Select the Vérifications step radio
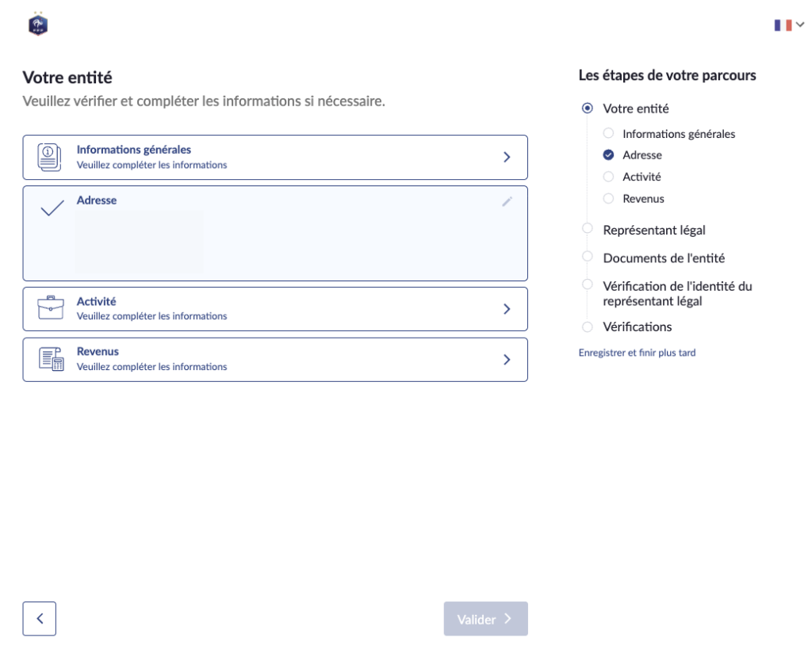 [588, 326]
